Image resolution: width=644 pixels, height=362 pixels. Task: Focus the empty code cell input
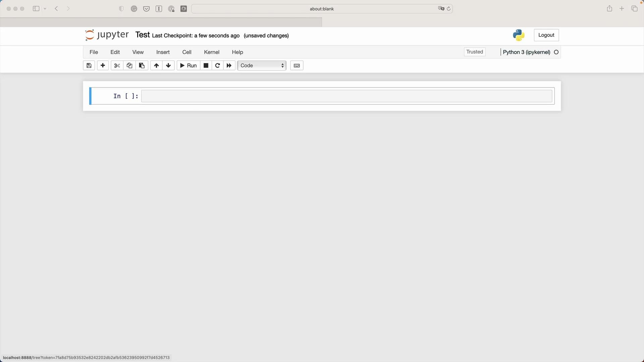click(x=347, y=96)
